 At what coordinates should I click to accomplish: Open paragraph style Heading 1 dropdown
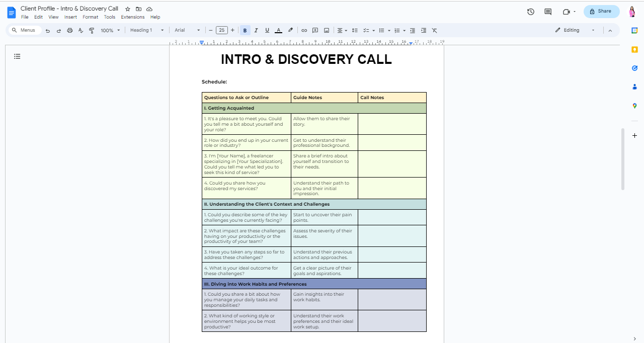coord(147,30)
